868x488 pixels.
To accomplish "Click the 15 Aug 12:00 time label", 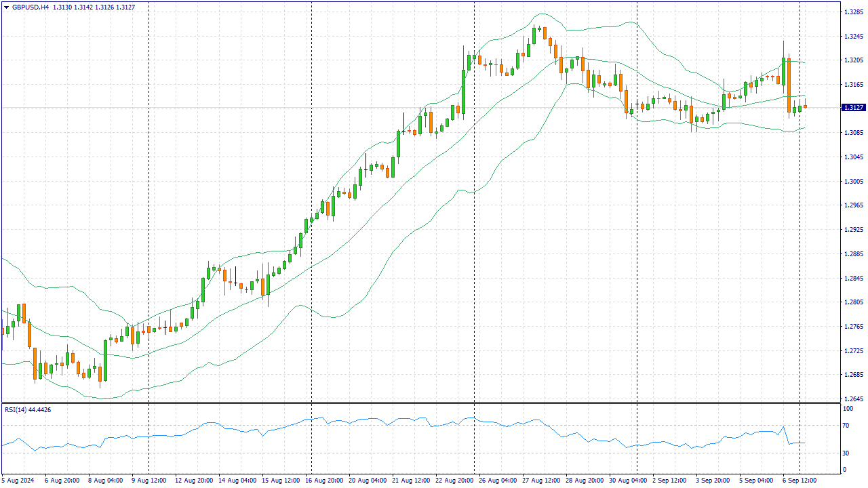I will coord(281,481).
